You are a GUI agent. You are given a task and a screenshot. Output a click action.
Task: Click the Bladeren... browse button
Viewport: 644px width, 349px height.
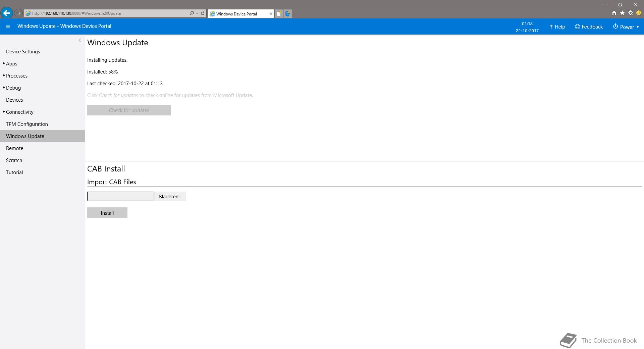(170, 196)
